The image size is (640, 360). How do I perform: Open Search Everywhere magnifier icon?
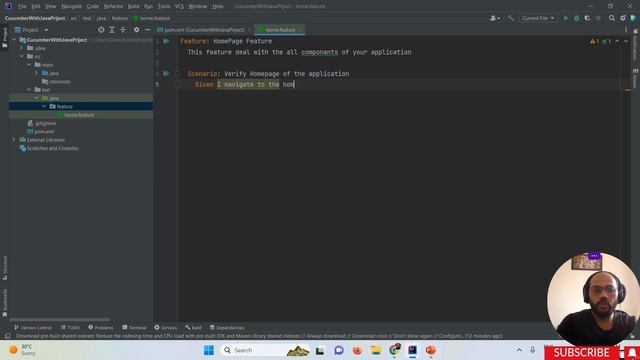coord(611,18)
